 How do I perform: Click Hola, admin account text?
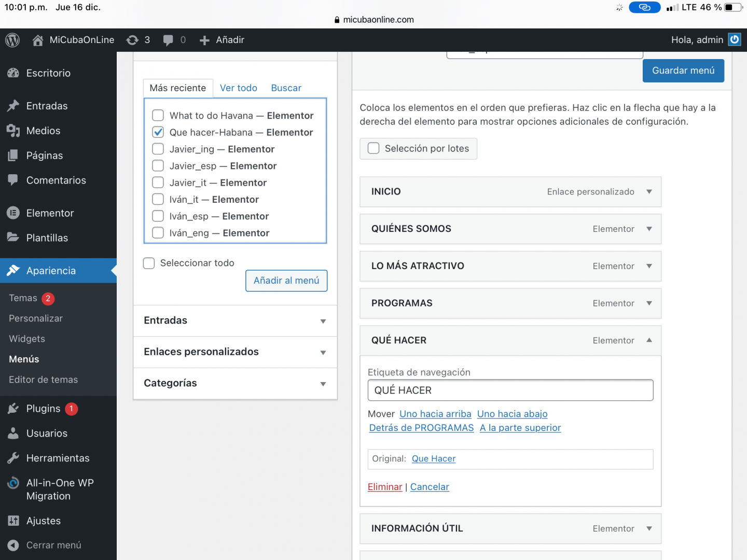pyautogui.click(x=697, y=40)
